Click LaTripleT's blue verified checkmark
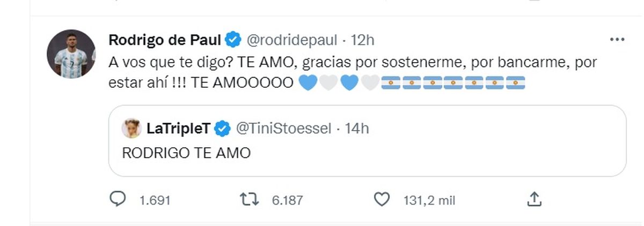This screenshot has height=226, width=644. pyautogui.click(x=223, y=129)
